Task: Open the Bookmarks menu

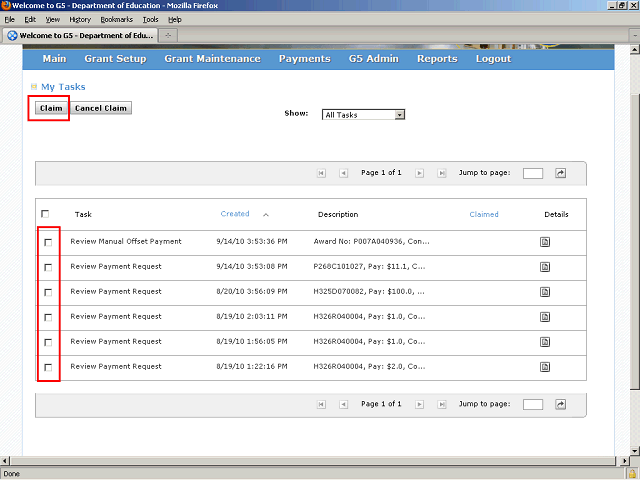Action: [117, 20]
